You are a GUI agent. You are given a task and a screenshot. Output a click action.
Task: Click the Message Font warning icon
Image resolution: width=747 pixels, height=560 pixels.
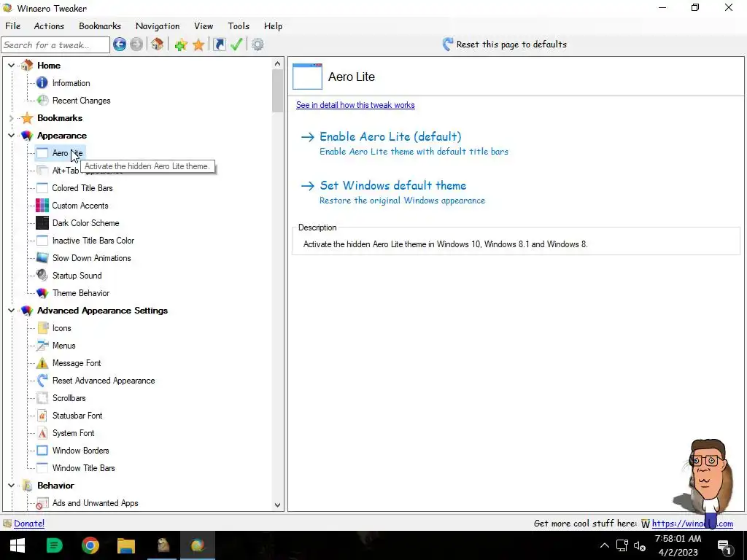[42, 363]
